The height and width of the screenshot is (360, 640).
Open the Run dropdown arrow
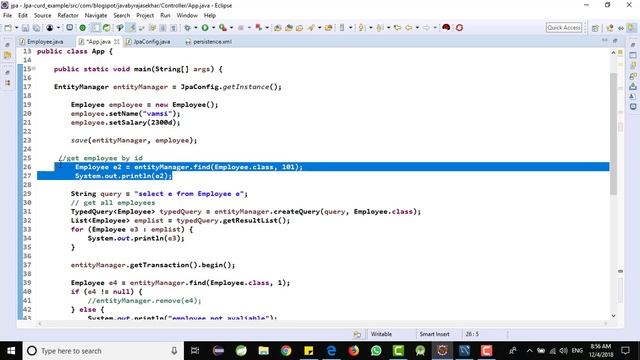click(213, 28)
